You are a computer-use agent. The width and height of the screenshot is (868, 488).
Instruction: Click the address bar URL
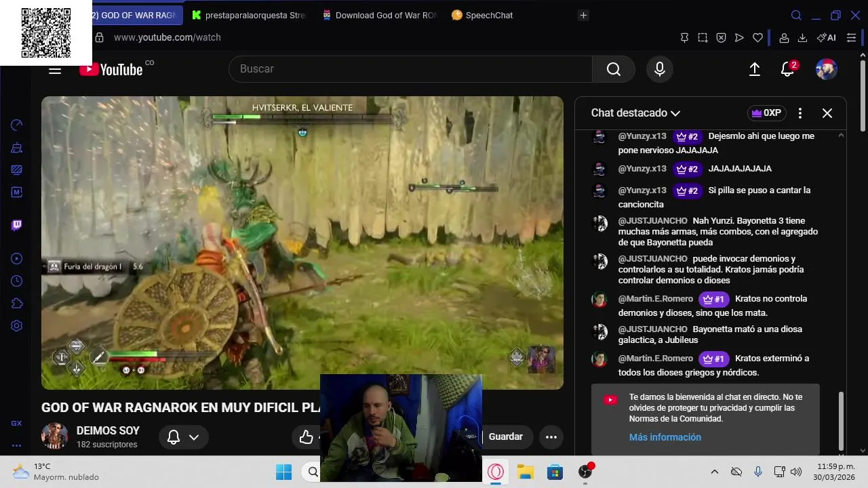pyautogui.click(x=167, y=37)
